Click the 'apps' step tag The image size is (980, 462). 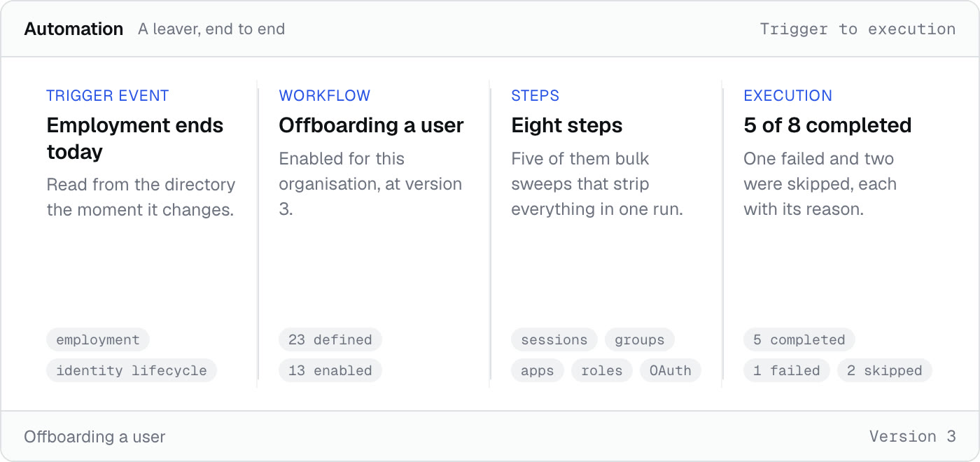pyautogui.click(x=538, y=370)
